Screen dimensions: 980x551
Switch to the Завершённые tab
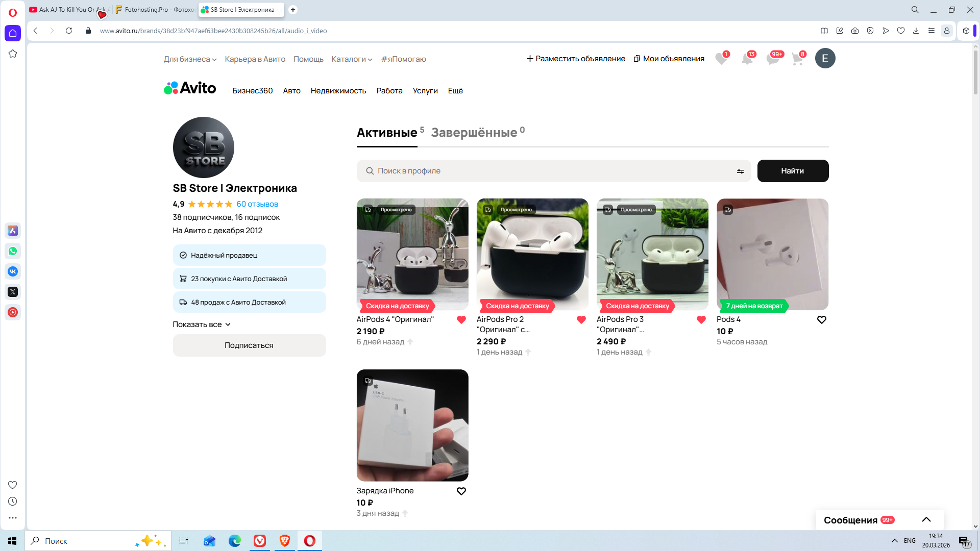pos(474,133)
